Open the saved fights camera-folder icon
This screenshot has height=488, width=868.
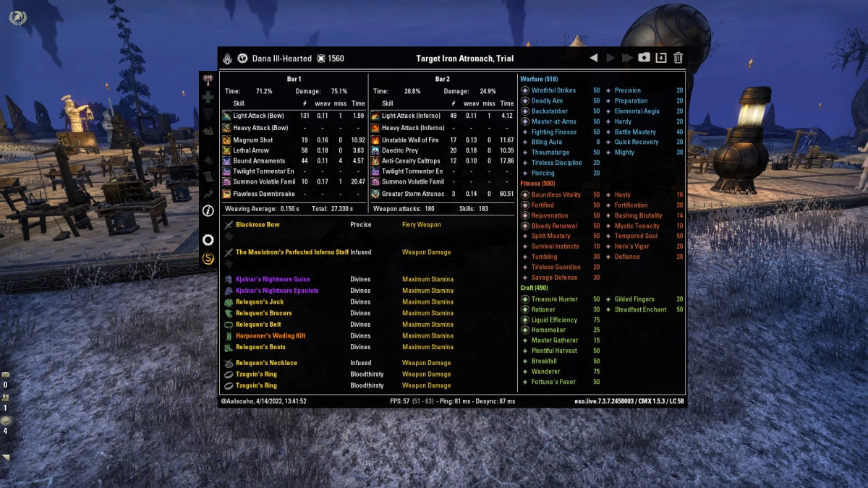(x=644, y=58)
